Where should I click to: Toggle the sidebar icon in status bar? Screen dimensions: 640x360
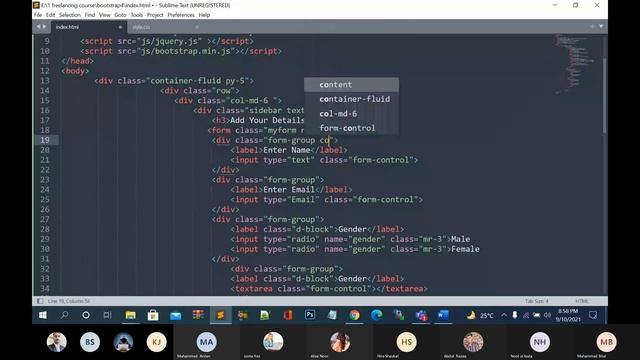40,301
